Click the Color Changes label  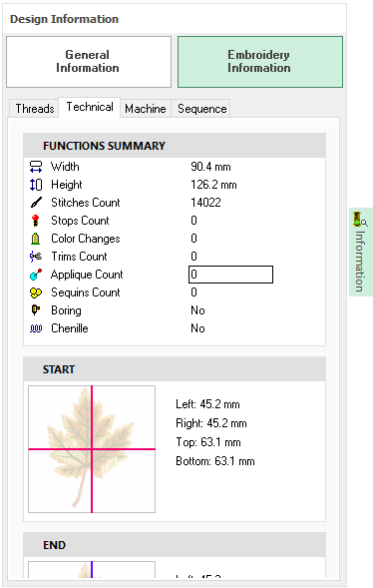(86, 239)
